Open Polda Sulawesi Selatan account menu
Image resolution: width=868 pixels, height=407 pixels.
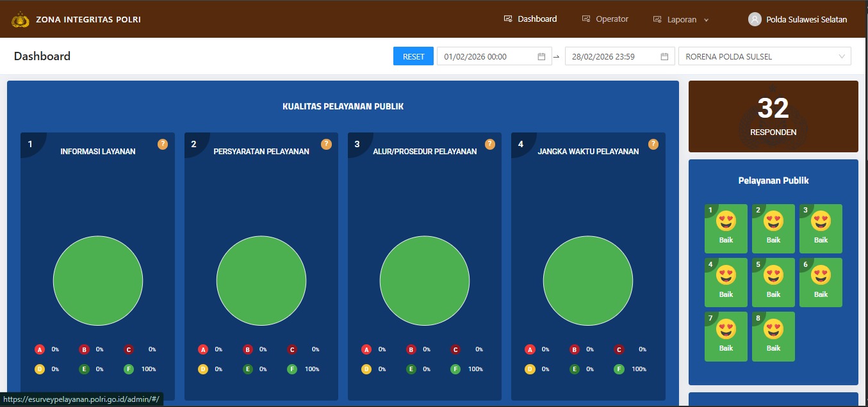[806, 19]
